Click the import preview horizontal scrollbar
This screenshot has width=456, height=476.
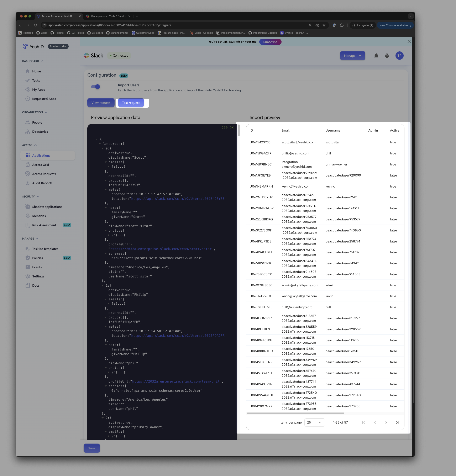(x=296, y=413)
